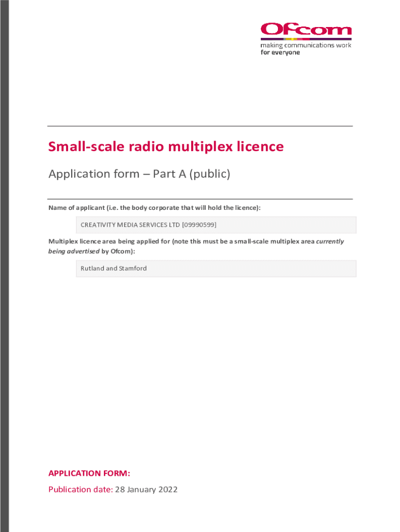Image resolution: width=400 pixels, height=532 pixels.
Task: Click the horizontal rule below the subtitle
Action: (x=200, y=199)
